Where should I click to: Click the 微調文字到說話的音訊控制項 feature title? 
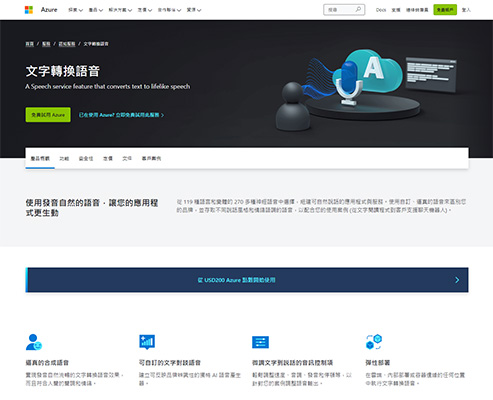(x=292, y=363)
